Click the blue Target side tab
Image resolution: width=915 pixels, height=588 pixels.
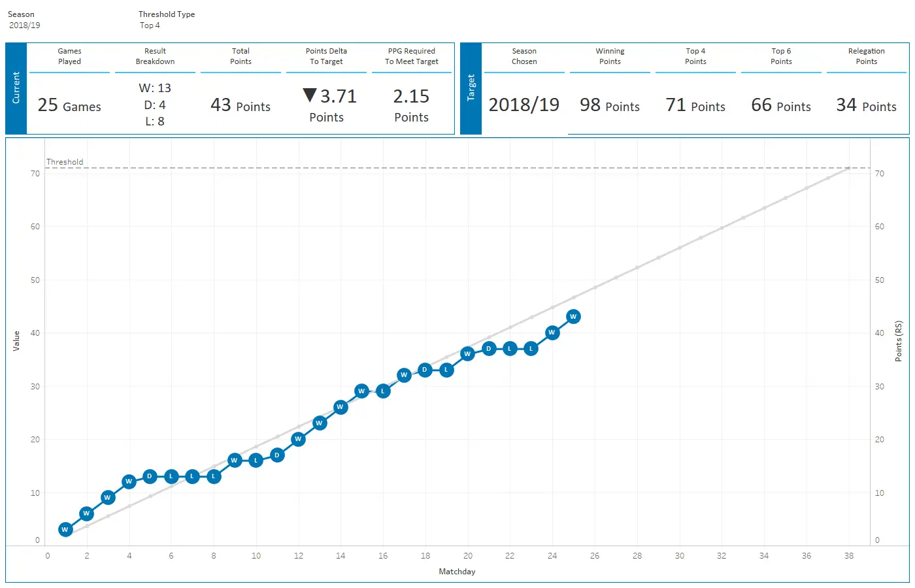[x=471, y=89]
